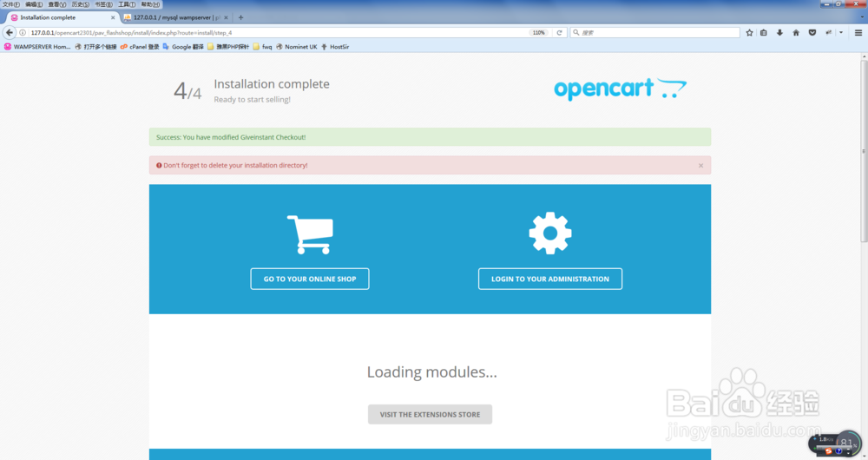Open the 编辑 (Edit) menu
This screenshot has height=460, width=868.
[x=34, y=4]
